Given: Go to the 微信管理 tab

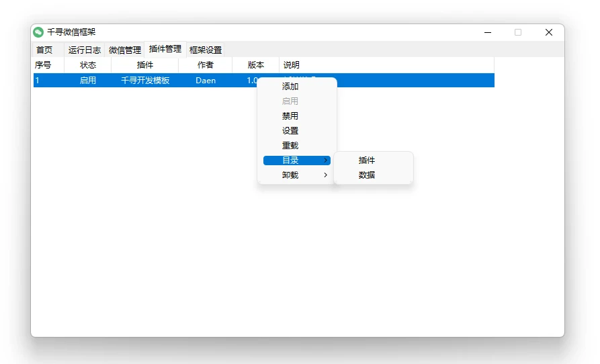Looking at the screenshot, I should pyautogui.click(x=125, y=50).
